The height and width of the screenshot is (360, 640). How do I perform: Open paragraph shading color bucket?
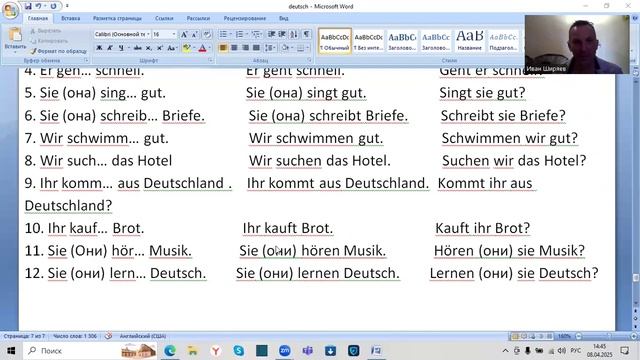285,48
